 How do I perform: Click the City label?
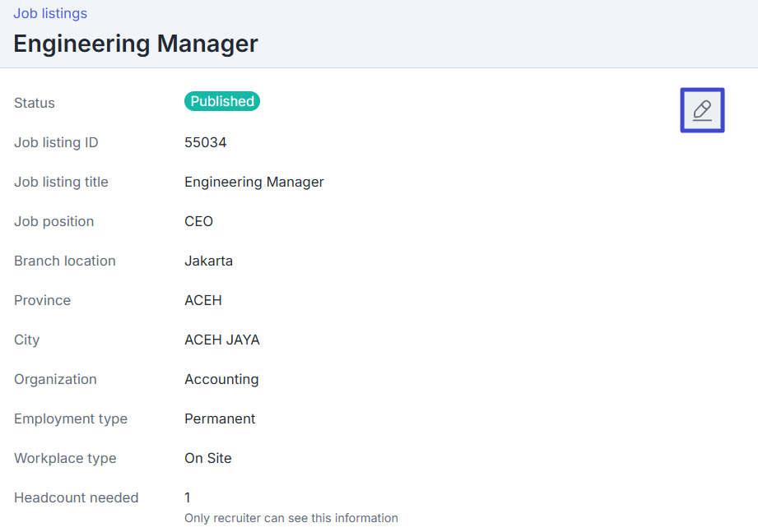[x=26, y=340]
